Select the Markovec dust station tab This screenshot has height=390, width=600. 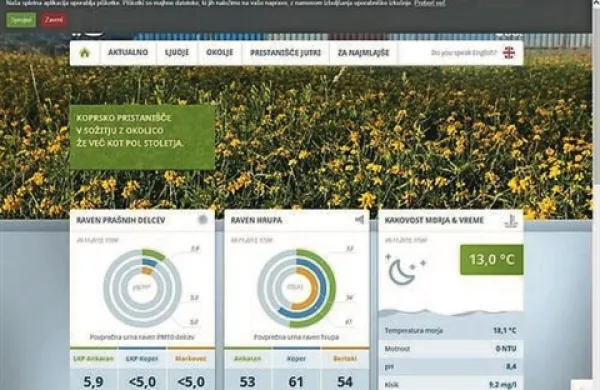click(x=191, y=359)
